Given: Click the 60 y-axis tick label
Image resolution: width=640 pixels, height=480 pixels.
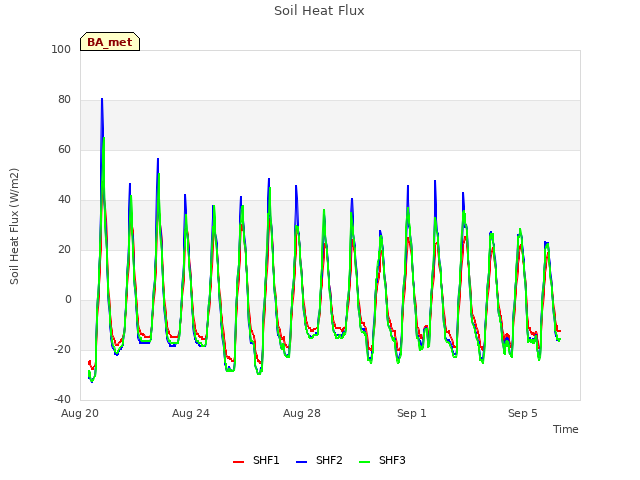Looking at the screenshot, I should 64,149.
